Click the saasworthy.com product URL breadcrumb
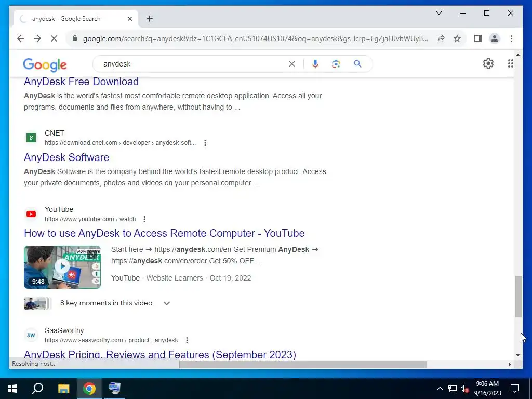The image size is (532, 399). coord(111,340)
